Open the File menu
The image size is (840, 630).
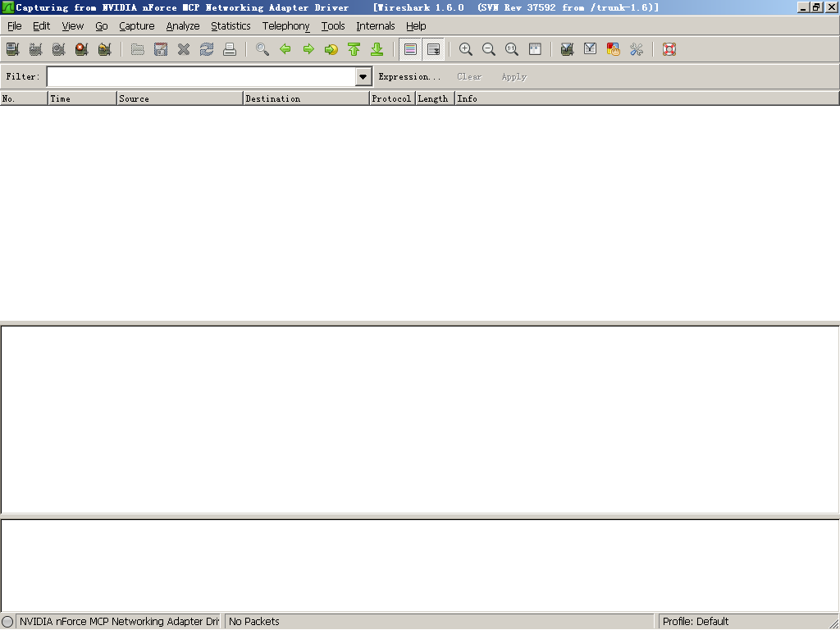tap(15, 25)
